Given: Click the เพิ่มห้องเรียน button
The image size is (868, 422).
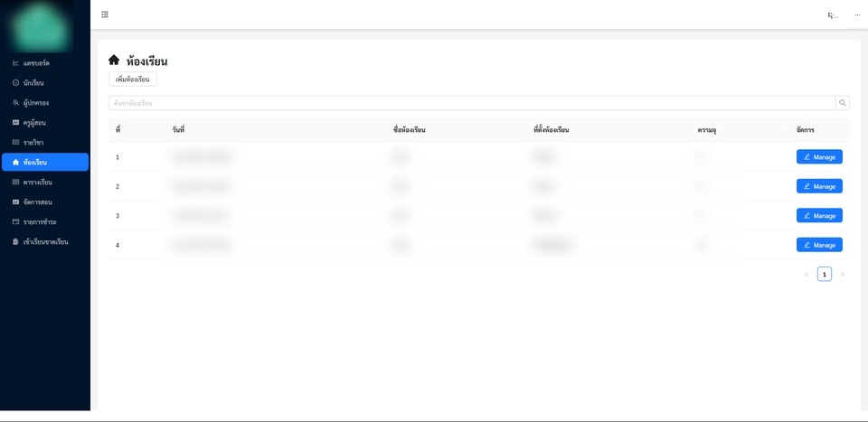Looking at the screenshot, I should 133,80.
